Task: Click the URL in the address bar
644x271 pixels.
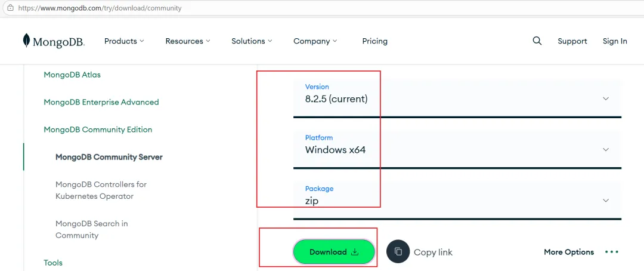Action: 100,8
